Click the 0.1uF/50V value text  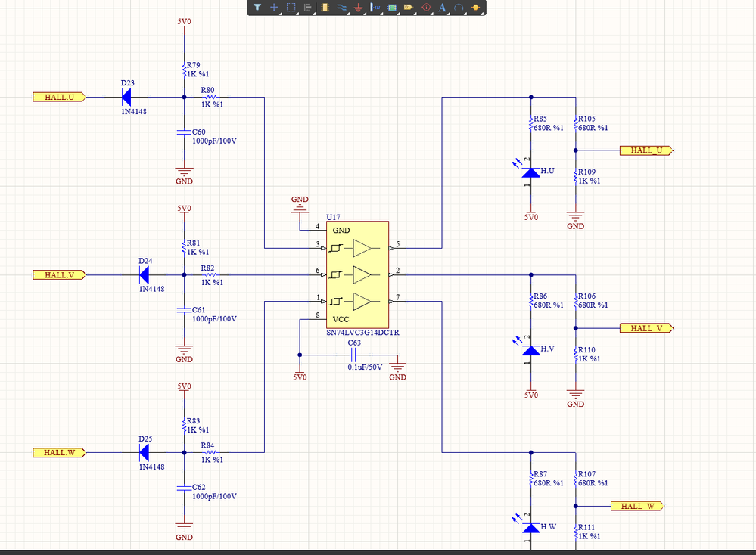tap(365, 367)
